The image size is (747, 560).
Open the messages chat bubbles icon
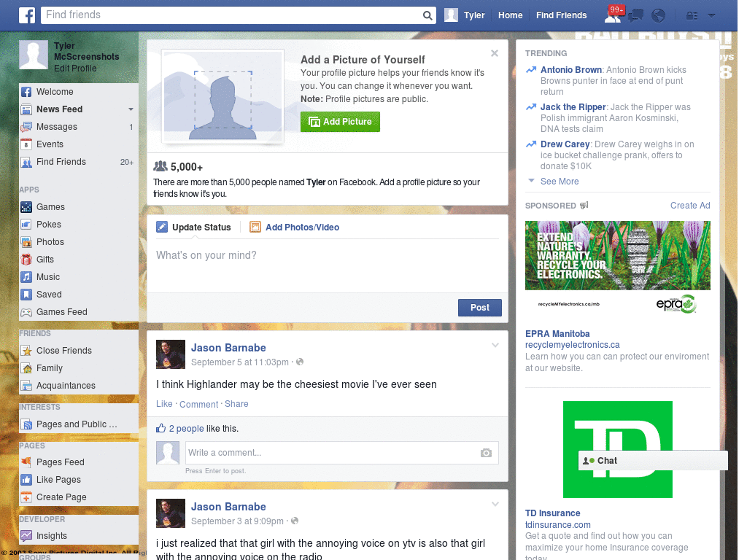pyautogui.click(x=635, y=16)
